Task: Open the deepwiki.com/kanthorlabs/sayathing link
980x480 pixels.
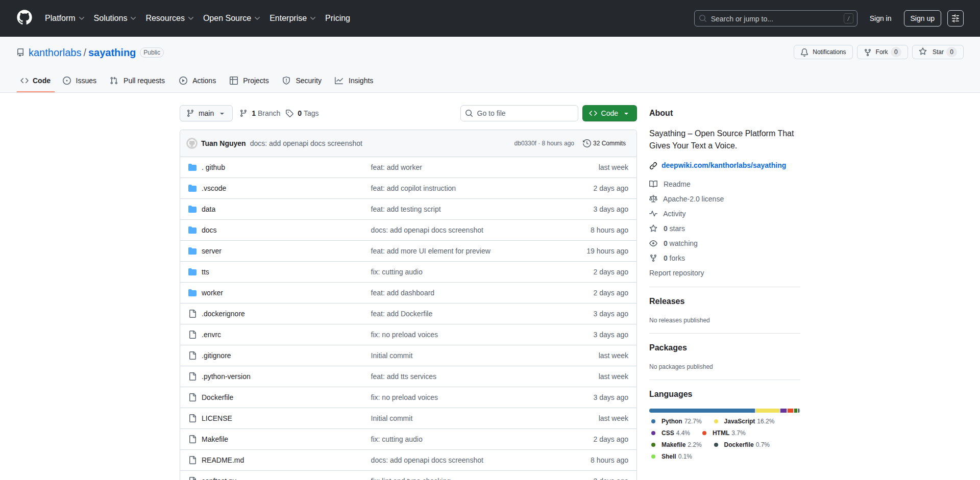Action: [x=724, y=165]
